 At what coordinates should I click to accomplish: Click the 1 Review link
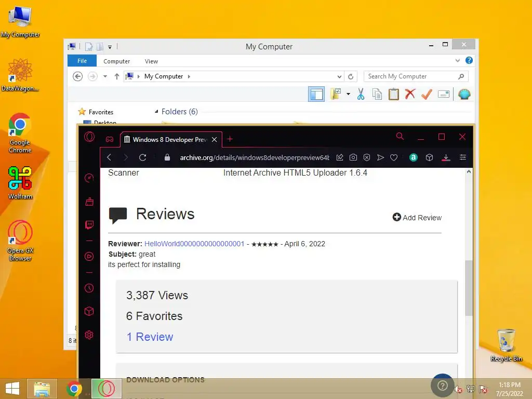pyautogui.click(x=150, y=337)
